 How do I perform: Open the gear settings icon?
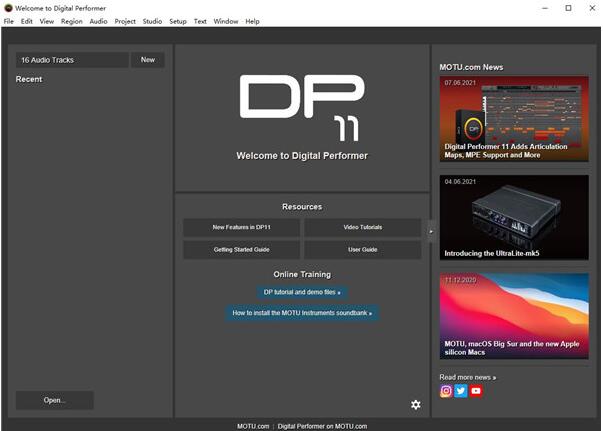pos(415,404)
